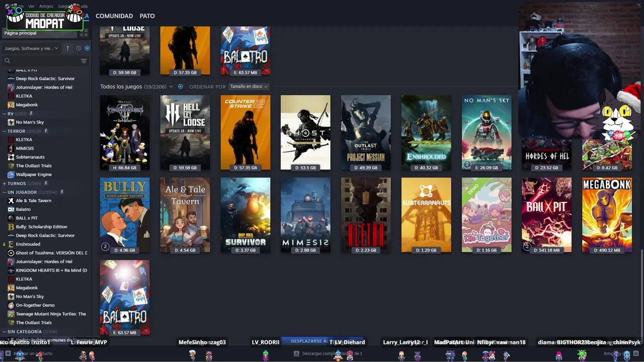
Task: Click Ghost of Tsushima sidebar icon
Action: click(11, 253)
